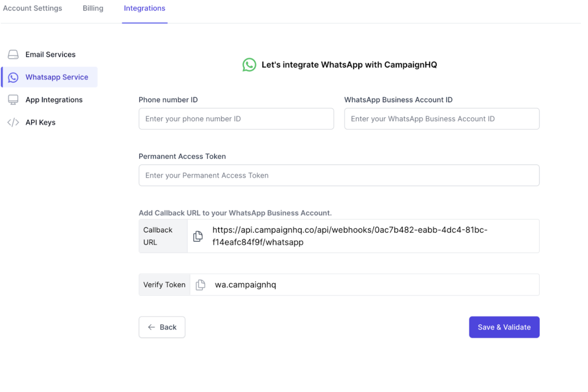Click the Verify Token label

[x=164, y=285]
